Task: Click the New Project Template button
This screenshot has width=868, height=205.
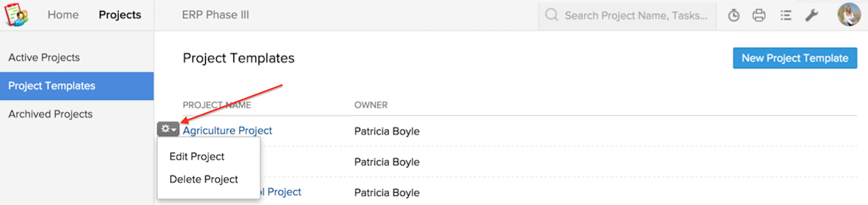Action: click(x=795, y=58)
